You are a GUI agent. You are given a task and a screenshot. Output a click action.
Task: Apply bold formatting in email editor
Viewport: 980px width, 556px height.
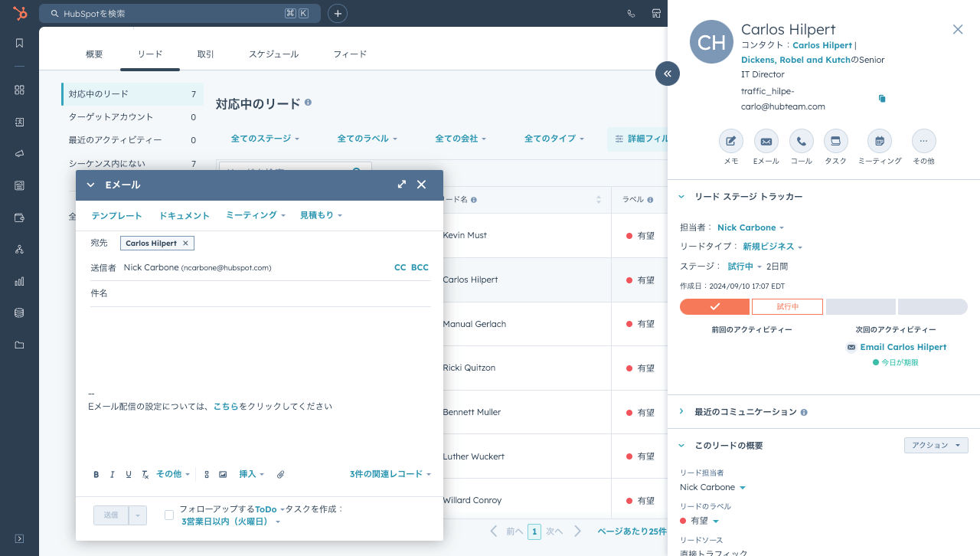pos(96,475)
